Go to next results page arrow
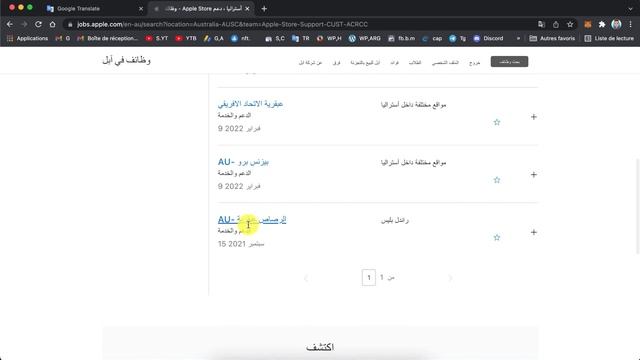The width and height of the screenshot is (640, 360). tap(451, 278)
